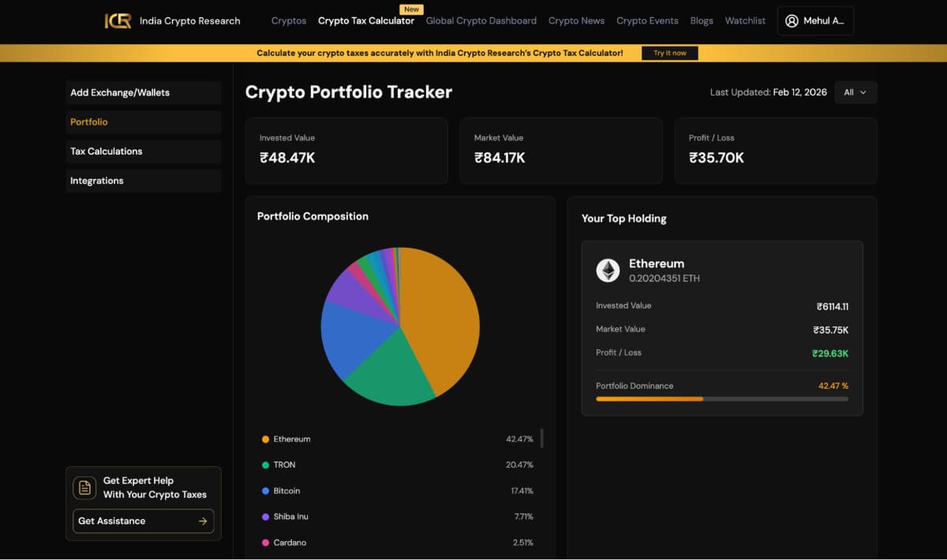Screen dimensions: 947x560
Task: Click the green TRON legend dot
Action: (265, 465)
